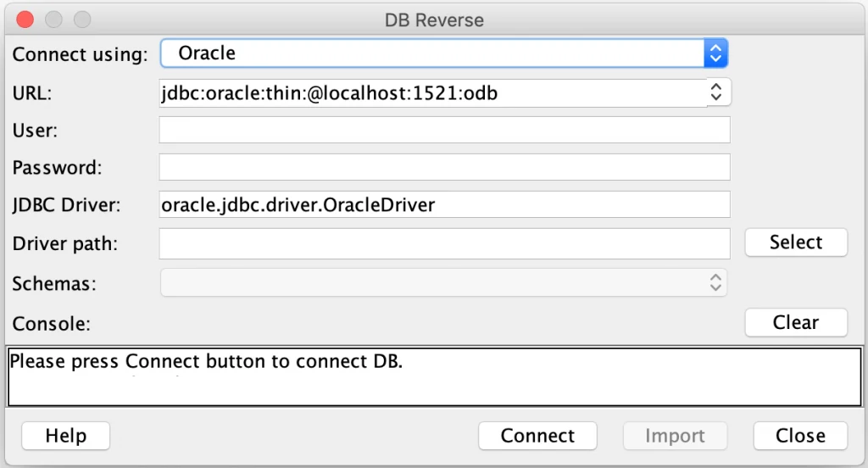Viewport: 868px width, 468px height.
Task: Focus the User input field
Action: [444, 130]
